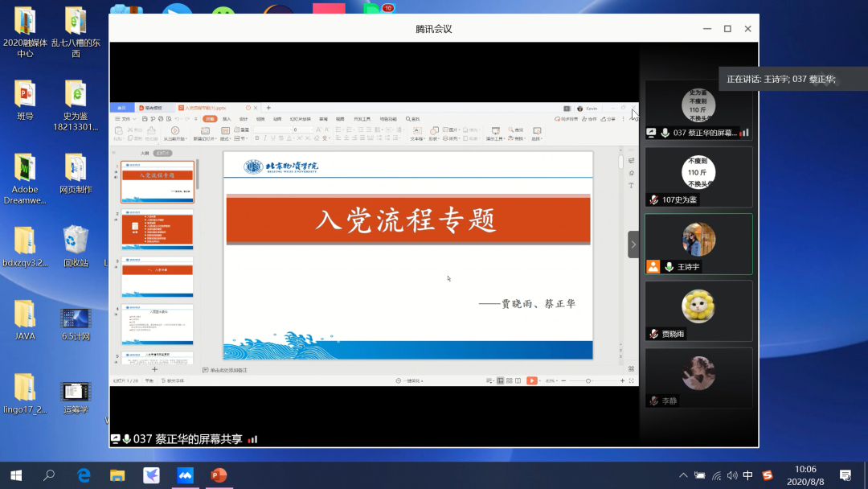
Task: Click the PowerPoint icon in the taskbar
Action: 218,475
